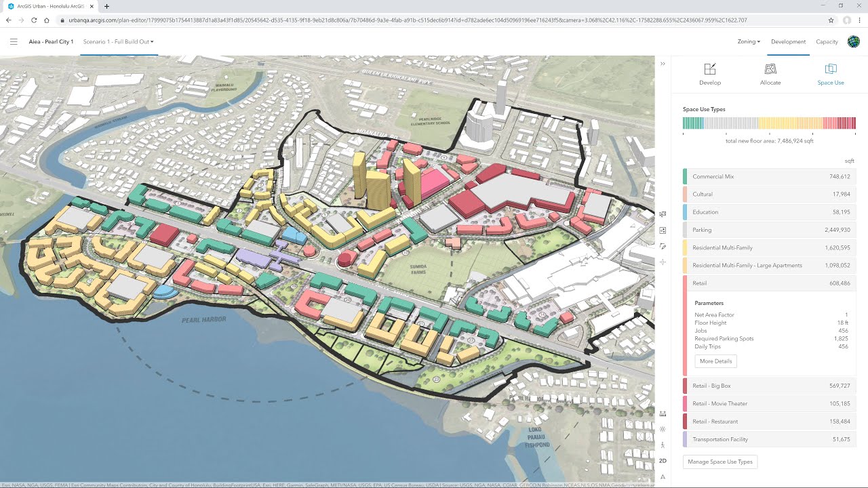Collapse the side panel with the chevron
The image size is (868, 488).
click(x=663, y=63)
